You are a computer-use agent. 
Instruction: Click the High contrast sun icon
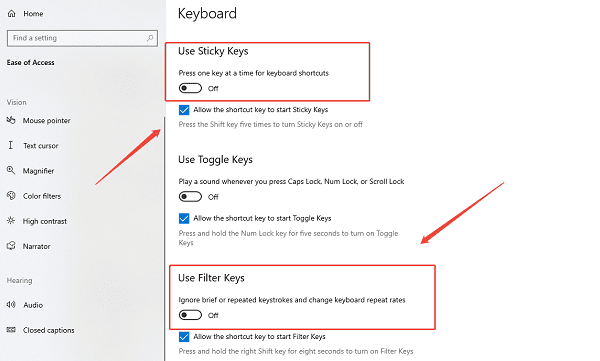click(x=11, y=221)
